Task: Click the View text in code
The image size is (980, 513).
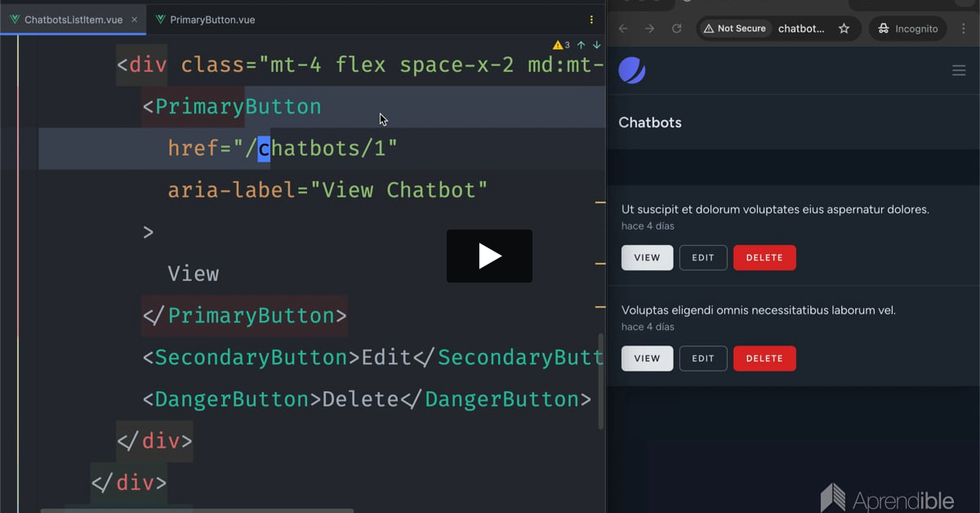Action: [x=194, y=274]
